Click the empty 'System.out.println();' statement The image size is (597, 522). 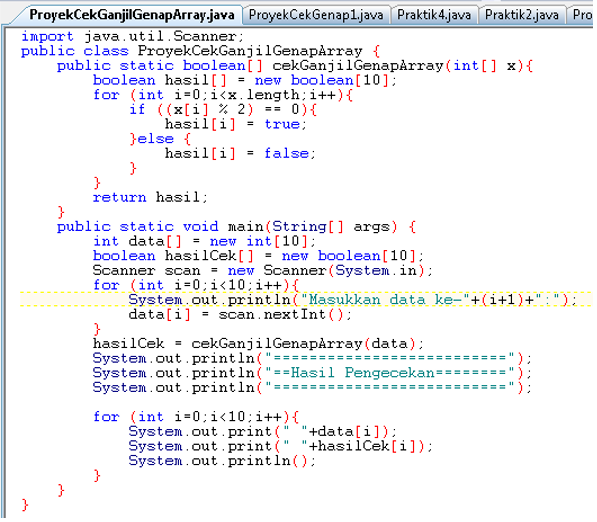[x=222, y=461]
